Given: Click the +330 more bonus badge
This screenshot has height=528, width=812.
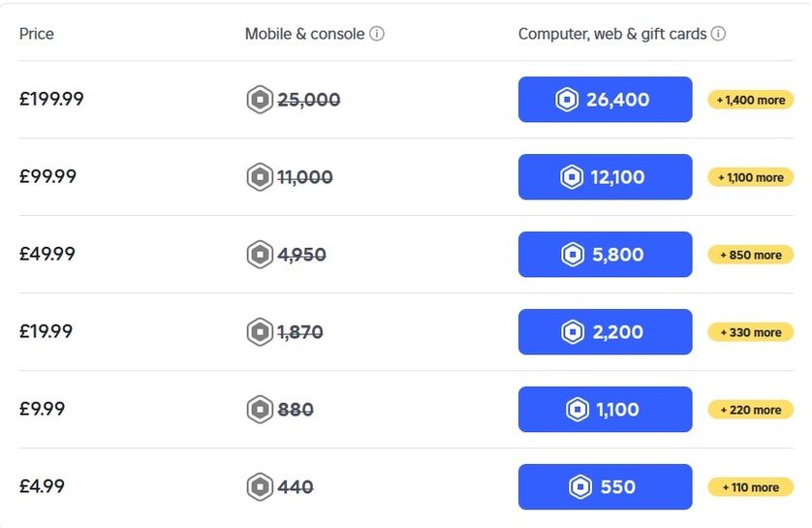Looking at the screenshot, I should coord(750,332).
